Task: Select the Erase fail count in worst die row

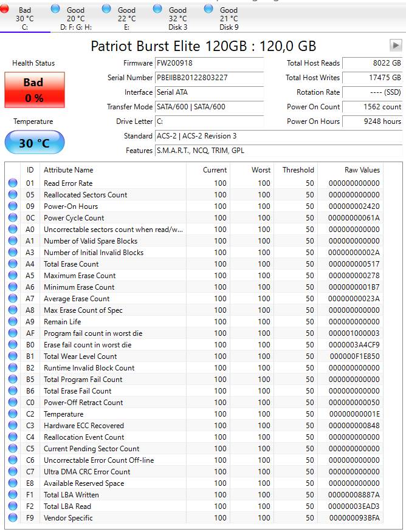Action: coord(194,345)
